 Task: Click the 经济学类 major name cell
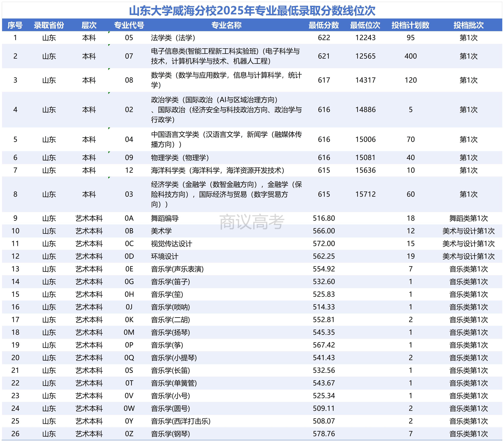[226, 194]
